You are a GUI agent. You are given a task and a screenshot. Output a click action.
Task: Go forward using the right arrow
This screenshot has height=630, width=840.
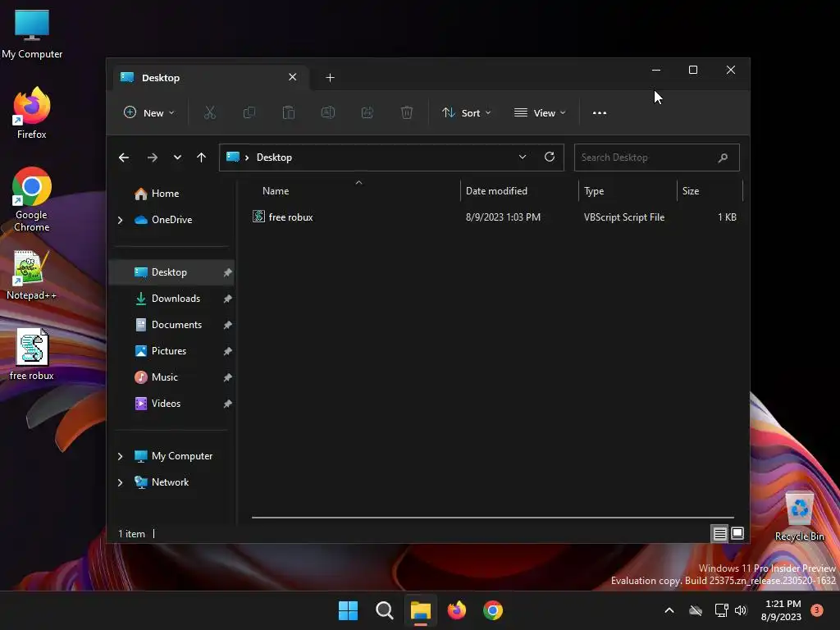[x=152, y=157]
